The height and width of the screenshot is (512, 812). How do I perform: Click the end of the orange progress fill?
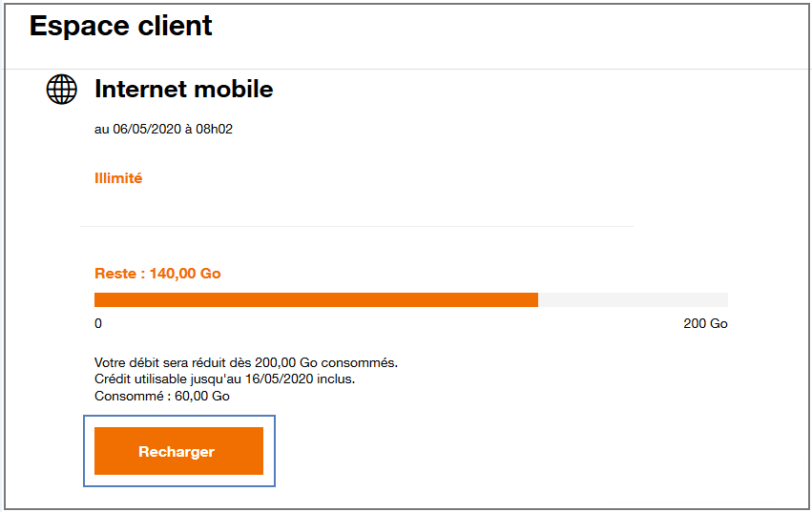pyautogui.click(x=536, y=299)
